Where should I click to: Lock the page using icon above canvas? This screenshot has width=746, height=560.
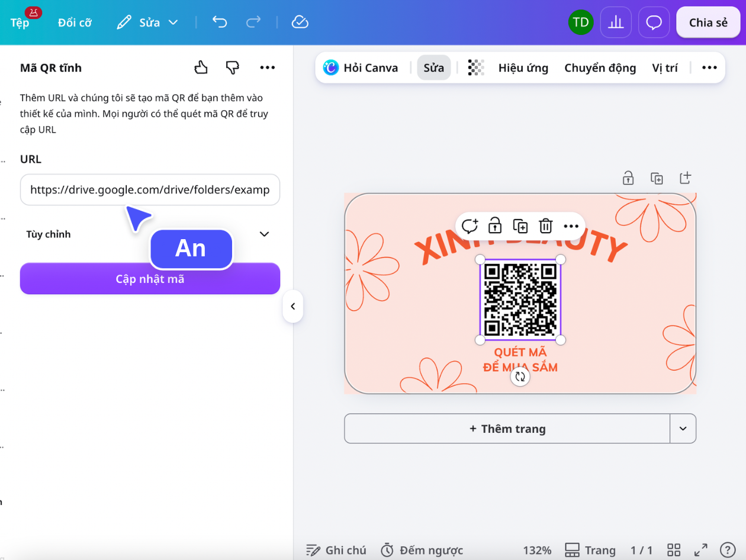(628, 178)
